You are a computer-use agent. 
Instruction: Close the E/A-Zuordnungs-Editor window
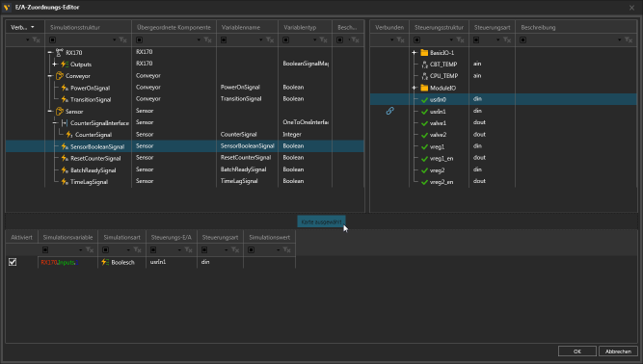(632, 7)
